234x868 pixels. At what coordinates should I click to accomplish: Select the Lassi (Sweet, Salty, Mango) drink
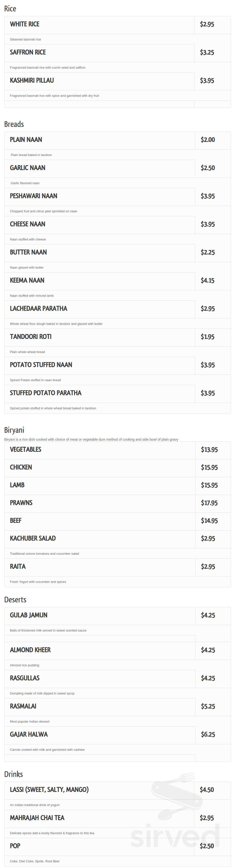coord(49,789)
